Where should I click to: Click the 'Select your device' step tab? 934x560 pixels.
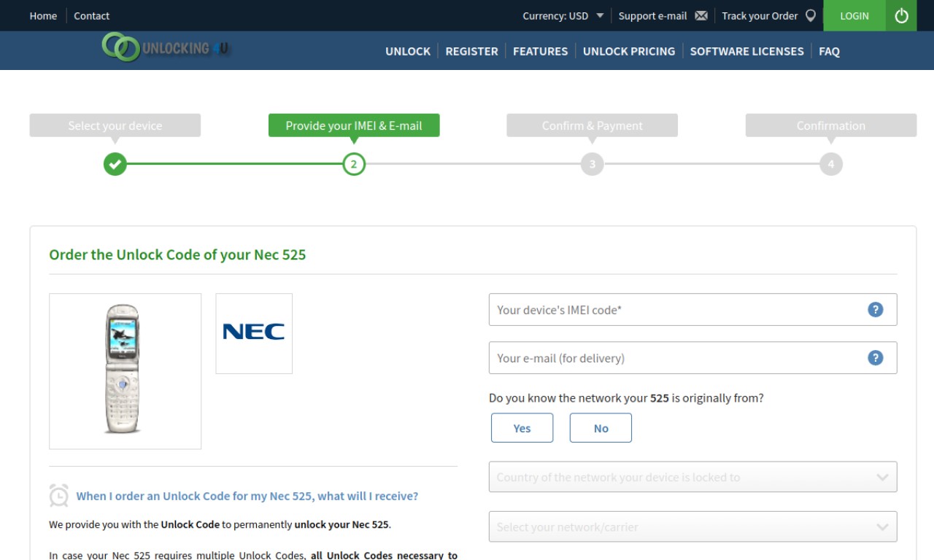point(115,125)
